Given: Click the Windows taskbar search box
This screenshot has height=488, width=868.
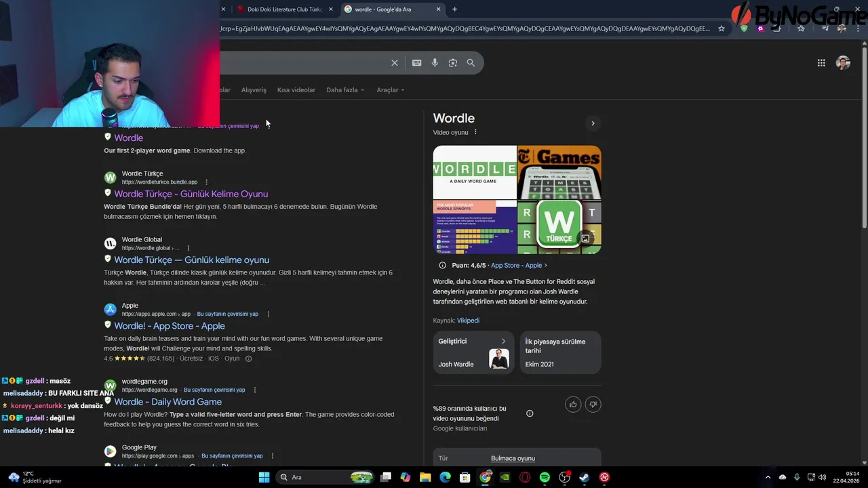Looking at the screenshot, I should [325, 477].
